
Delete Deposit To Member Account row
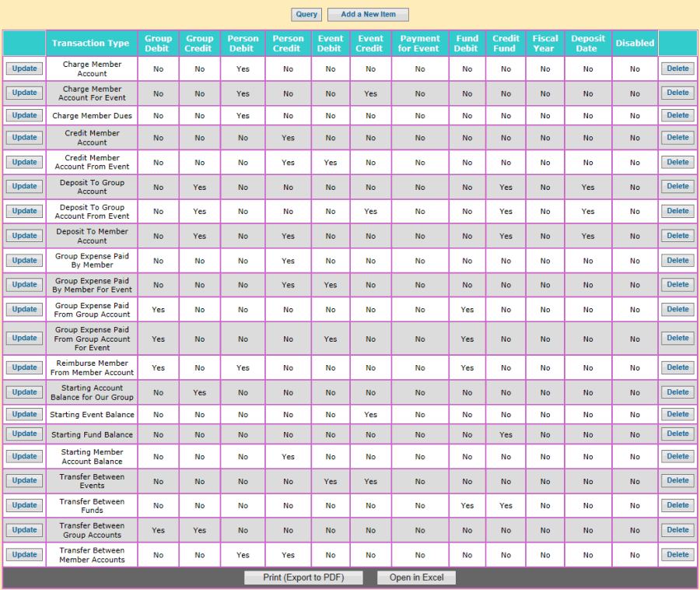point(677,235)
